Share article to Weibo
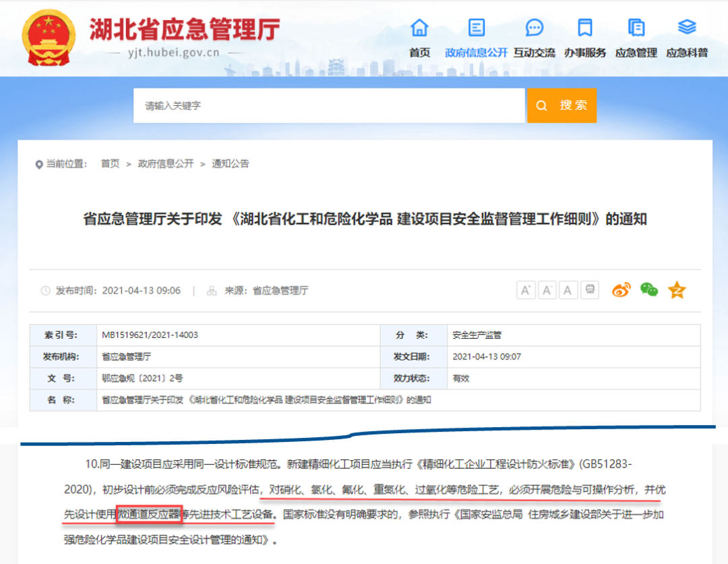This screenshot has width=728, height=564. click(621, 290)
